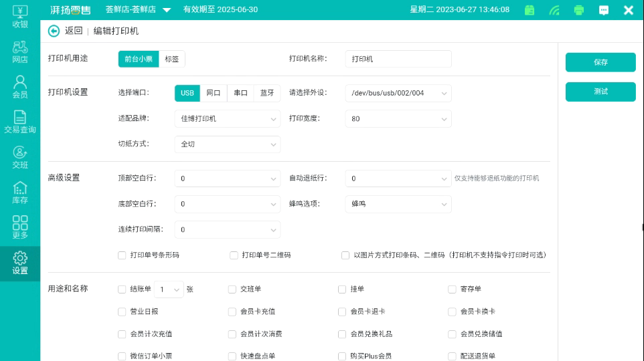Check the 会员卡充值 option
Viewport: 644px width, 361px height.
tap(232, 312)
